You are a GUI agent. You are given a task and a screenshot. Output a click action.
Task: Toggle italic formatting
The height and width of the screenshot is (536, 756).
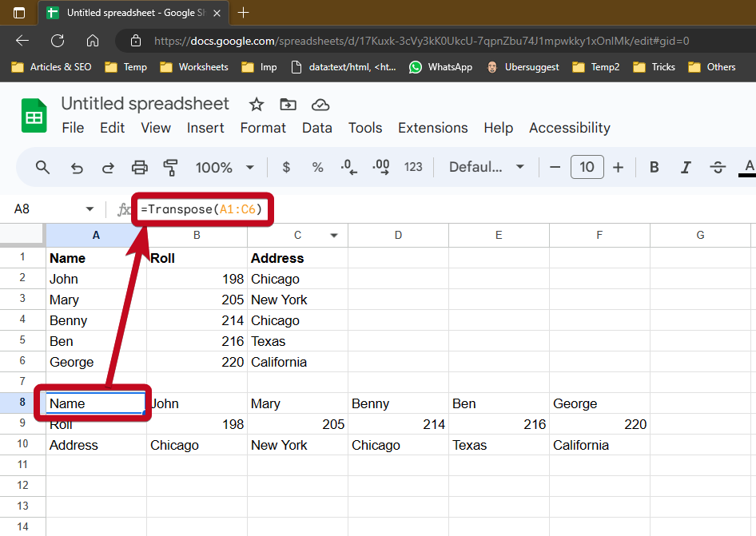tap(686, 168)
